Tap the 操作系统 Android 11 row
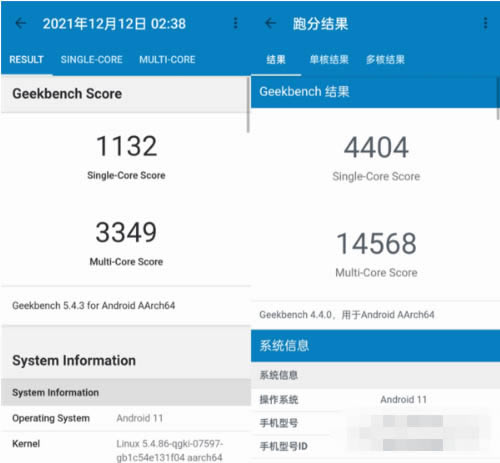500x463 pixels. [x=375, y=399]
